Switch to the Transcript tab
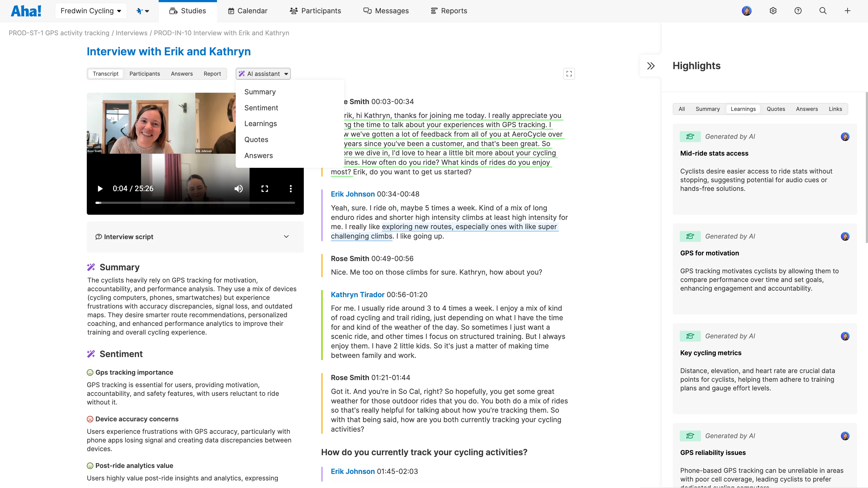Image resolution: width=868 pixels, height=488 pixels. click(106, 74)
